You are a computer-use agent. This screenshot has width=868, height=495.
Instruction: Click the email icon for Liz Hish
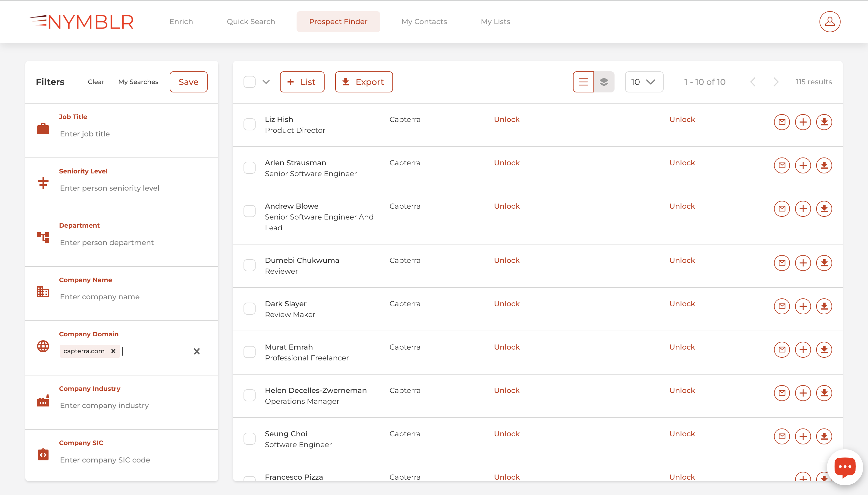pyautogui.click(x=782, y=122)
